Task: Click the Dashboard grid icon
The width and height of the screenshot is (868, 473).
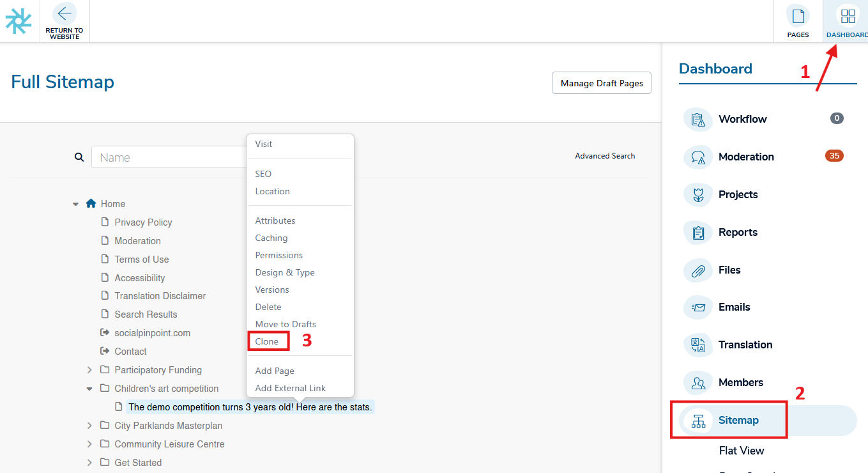Action: pos(848,16)
